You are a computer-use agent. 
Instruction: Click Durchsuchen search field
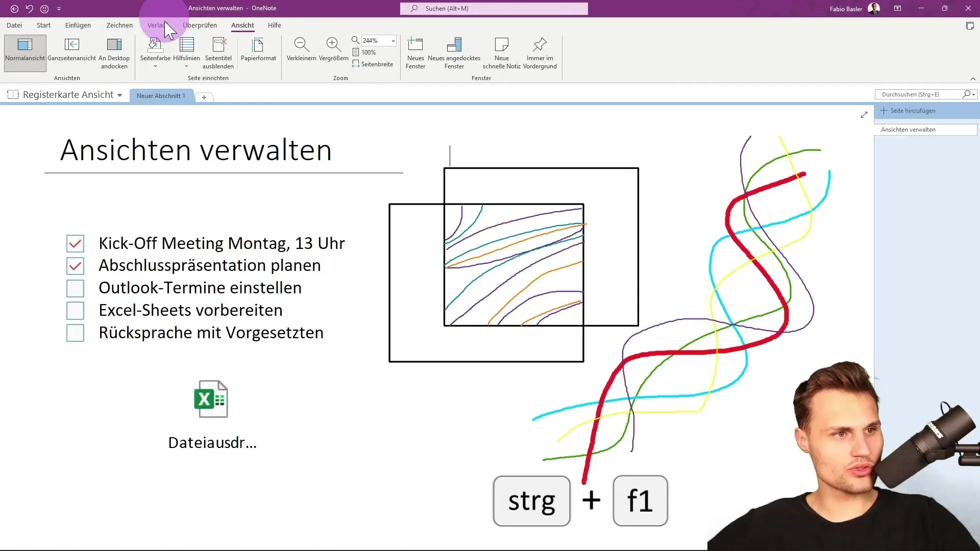tap(919, 94)
